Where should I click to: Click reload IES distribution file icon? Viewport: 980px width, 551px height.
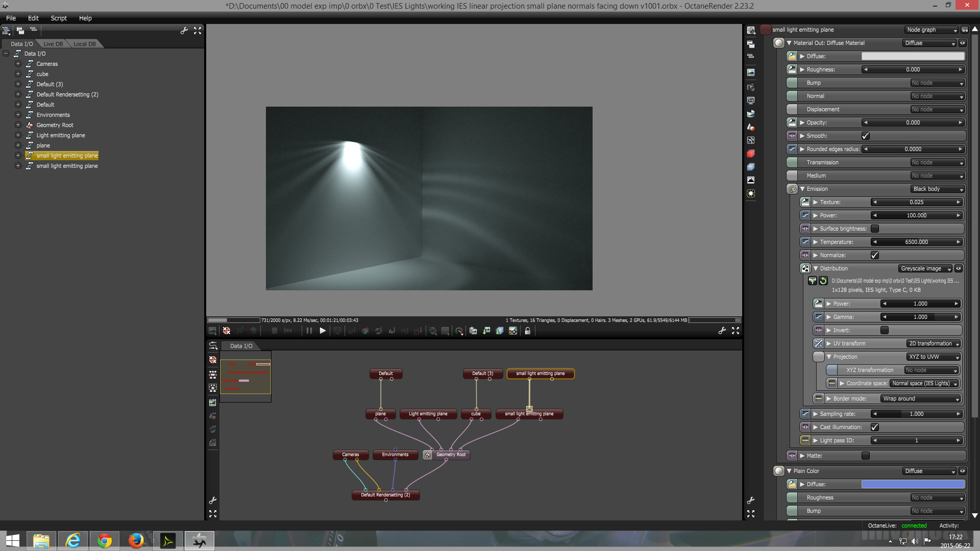pyautogui.click(x=823, y=281)
